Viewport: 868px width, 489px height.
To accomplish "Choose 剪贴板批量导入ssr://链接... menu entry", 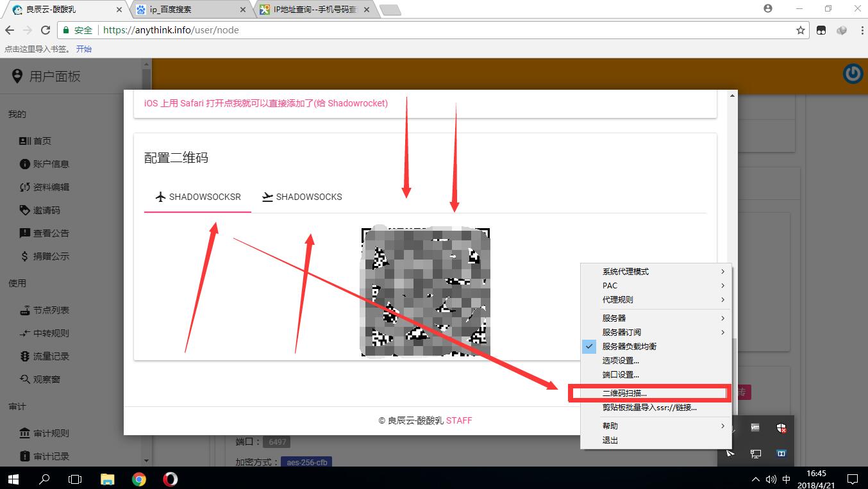I will point(649,408).
